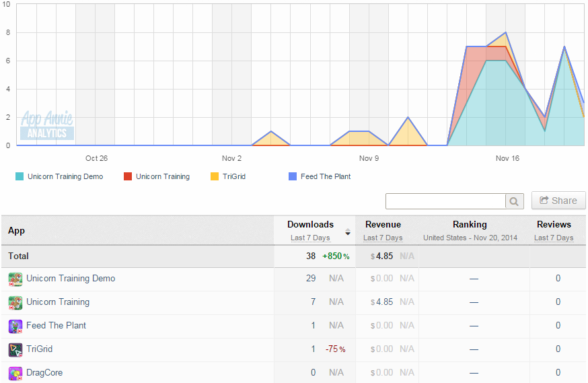
Task: Click the Unicorn Training legend label
Action: (163, 176)
